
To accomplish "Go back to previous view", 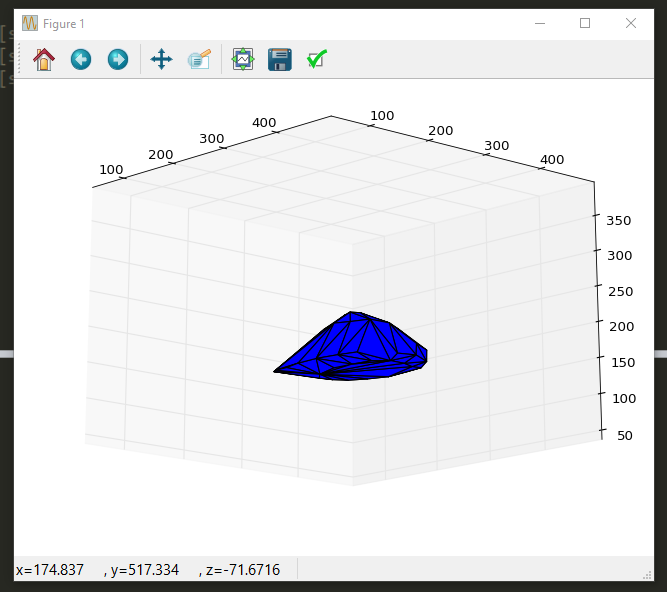I will (81, 59).
